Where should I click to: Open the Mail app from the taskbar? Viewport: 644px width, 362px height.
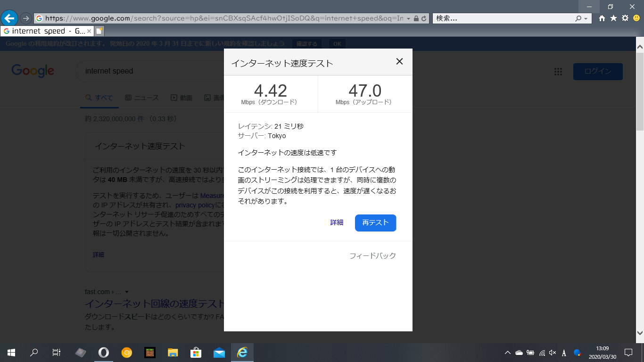point(219,352)
